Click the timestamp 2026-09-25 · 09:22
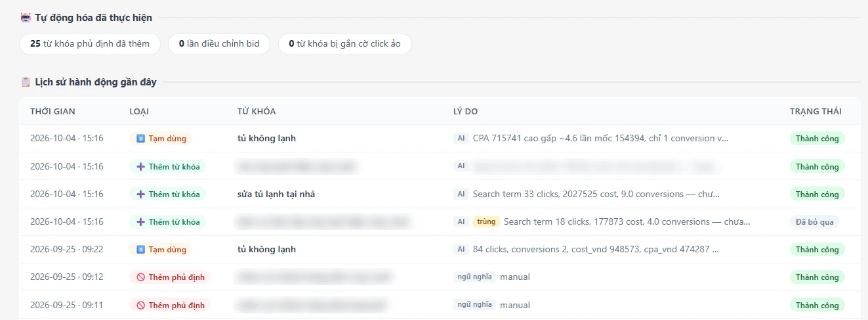This screenshot has width=868, height=320. (67, 250)
